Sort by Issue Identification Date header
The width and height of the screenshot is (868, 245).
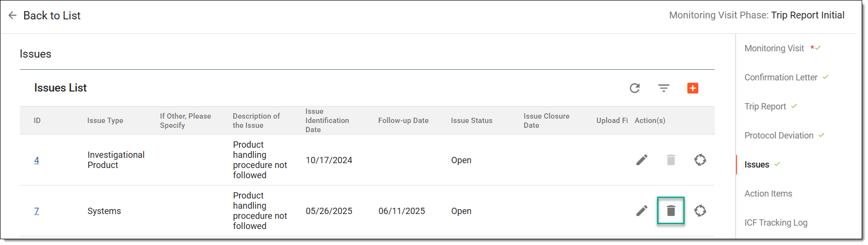pyautogui.click(x=327, y=121)
